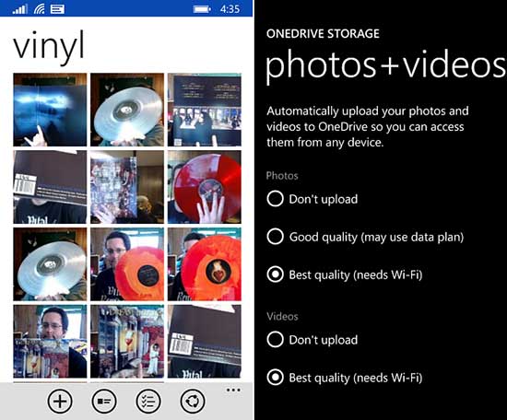Tap the clock showing 4:35

(x=230, y=9)
